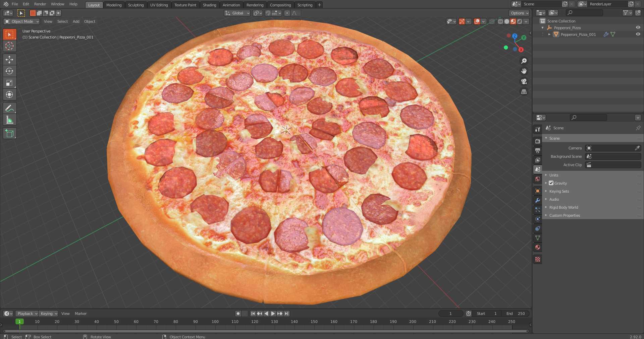Viewport: 644px width, 339px height.
Task: Add a new workspace tab
Action: point(319,5)
